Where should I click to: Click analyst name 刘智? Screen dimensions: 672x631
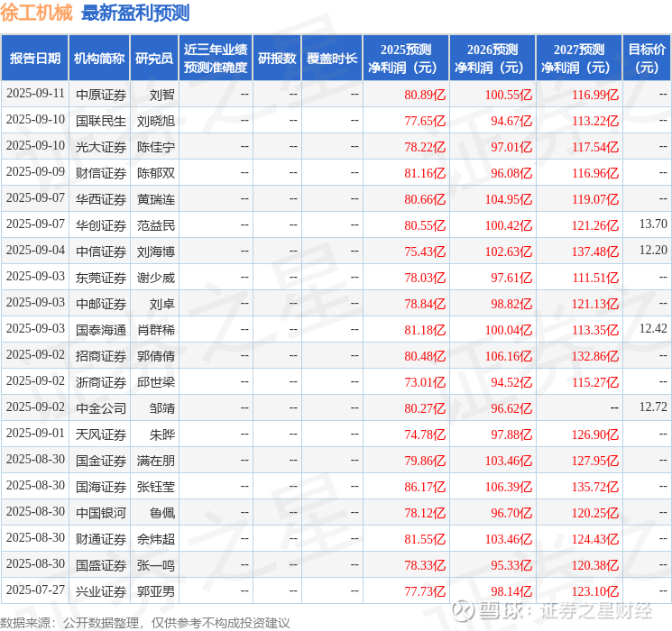coord(162,95)
